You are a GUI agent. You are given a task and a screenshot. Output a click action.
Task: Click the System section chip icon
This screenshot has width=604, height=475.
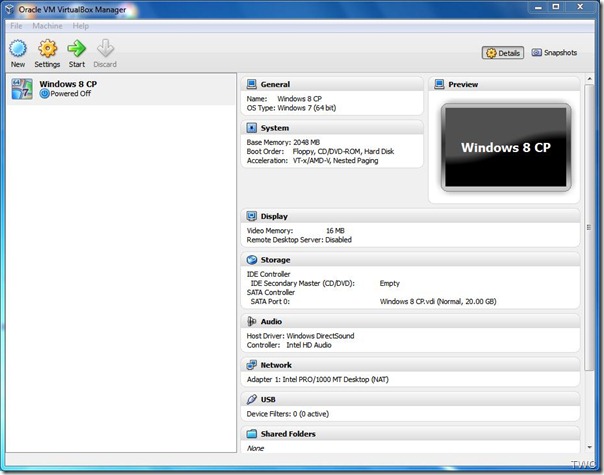click(252, 128)
